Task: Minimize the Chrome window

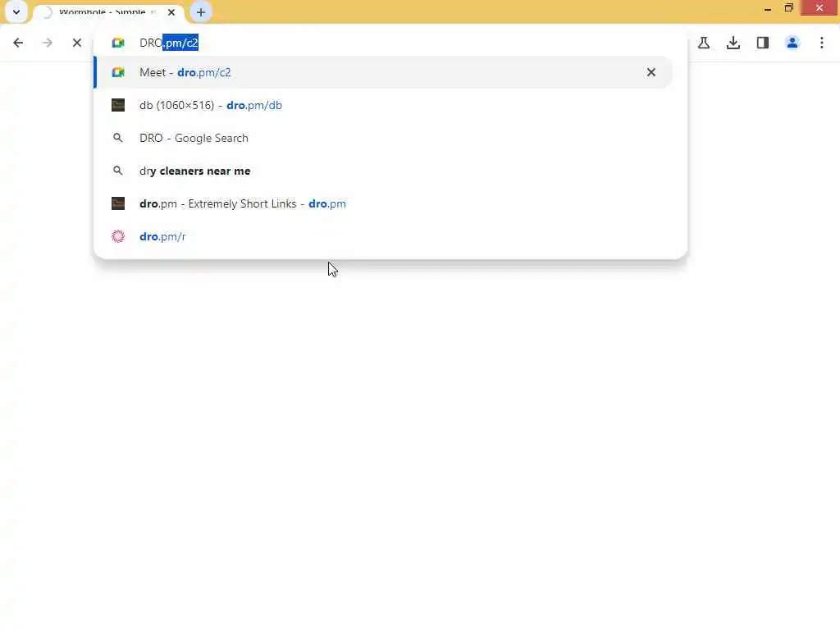Action: 768,8
